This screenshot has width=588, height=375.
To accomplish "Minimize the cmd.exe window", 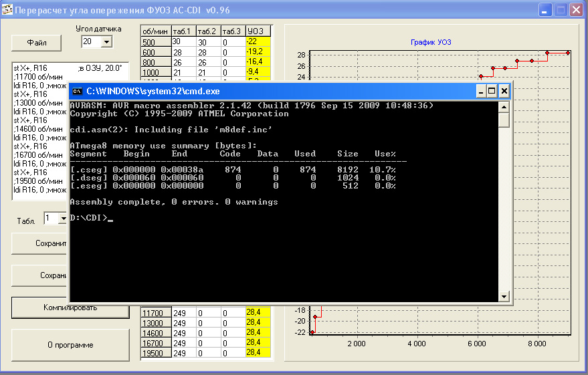I will 481,91.
